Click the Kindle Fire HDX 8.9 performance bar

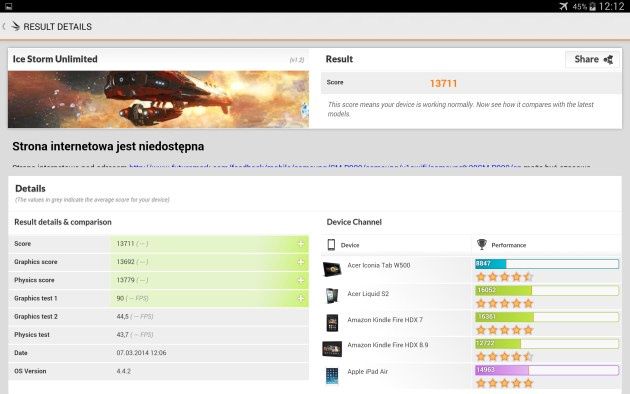pos(547,344)
